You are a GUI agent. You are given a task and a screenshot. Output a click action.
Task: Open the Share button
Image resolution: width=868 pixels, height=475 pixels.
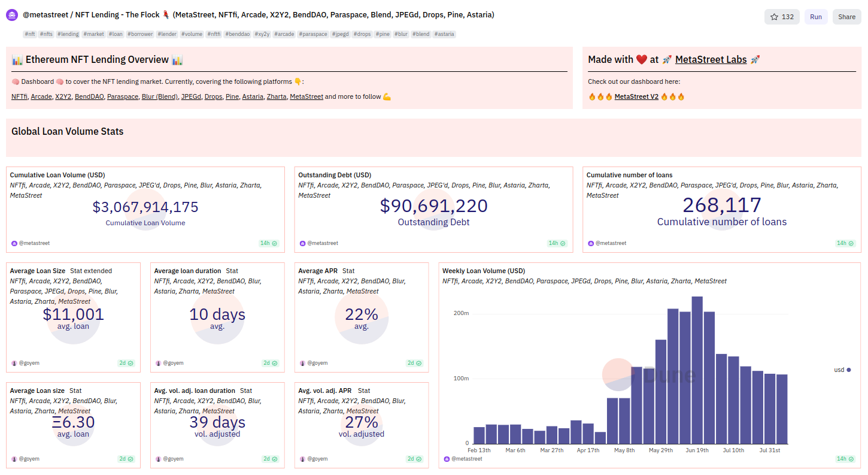(846, 17)
